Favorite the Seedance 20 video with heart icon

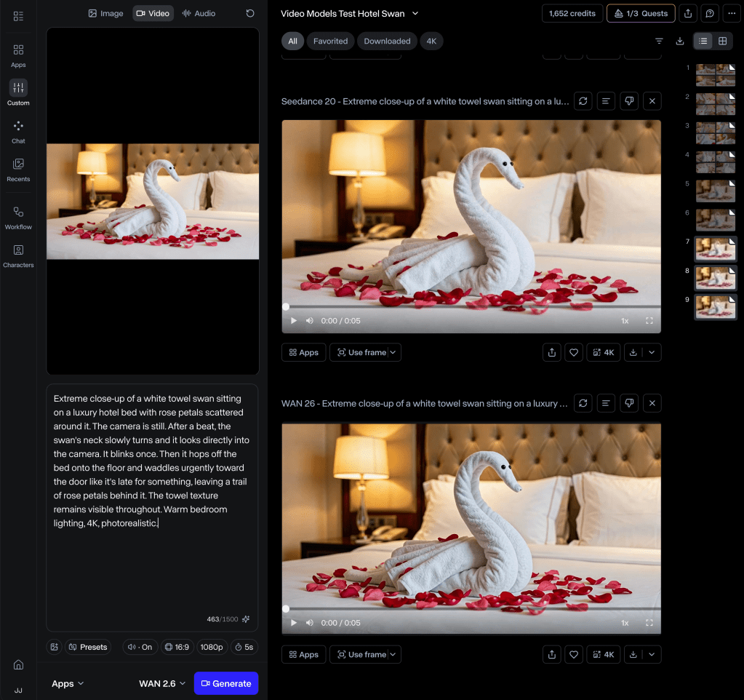(574, 352)
